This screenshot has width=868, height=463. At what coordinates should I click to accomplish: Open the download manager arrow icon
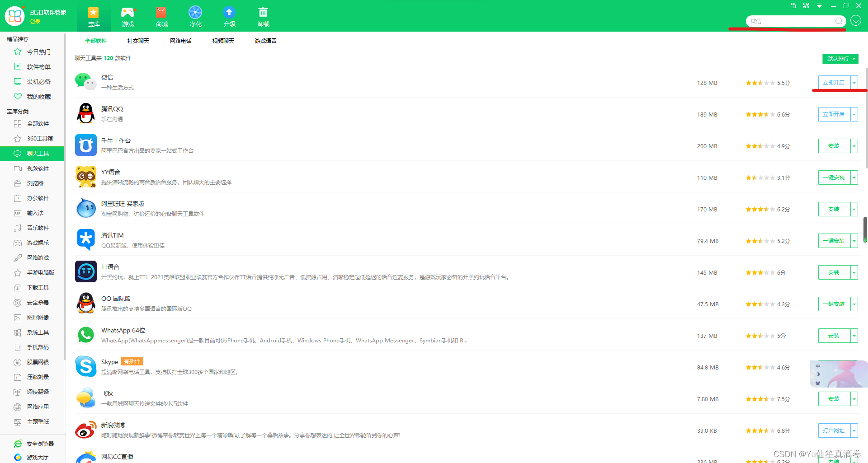(856, 21)
